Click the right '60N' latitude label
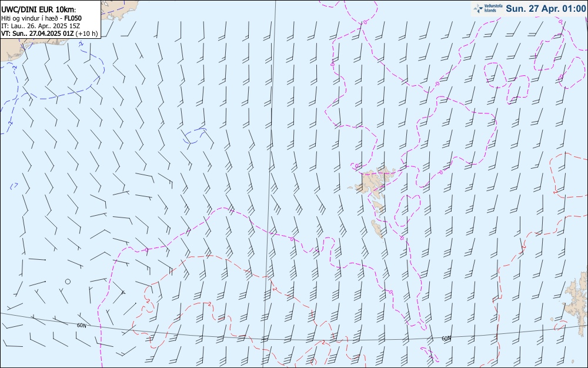This screenshot has height=368, width=588. point(446,339)
